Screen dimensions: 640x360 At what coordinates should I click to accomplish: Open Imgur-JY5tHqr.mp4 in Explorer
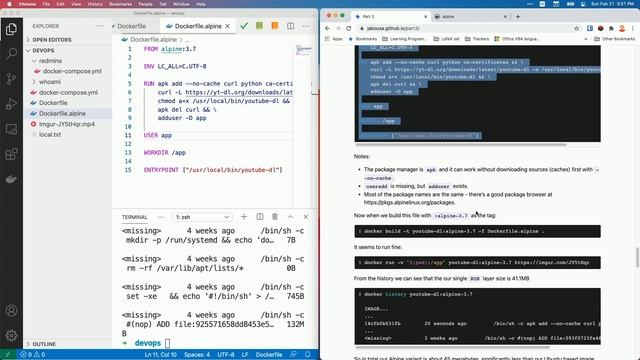point(67,124)
